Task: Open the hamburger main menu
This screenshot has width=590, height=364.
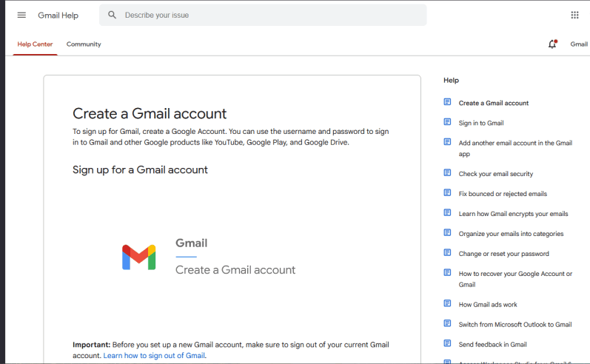Action: [21, 15]
